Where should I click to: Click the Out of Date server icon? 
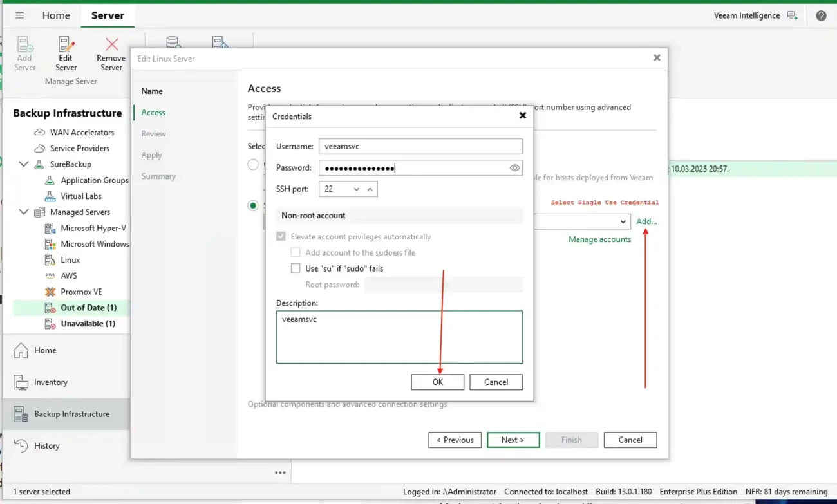pyautogui.click(x=50, y=308)
